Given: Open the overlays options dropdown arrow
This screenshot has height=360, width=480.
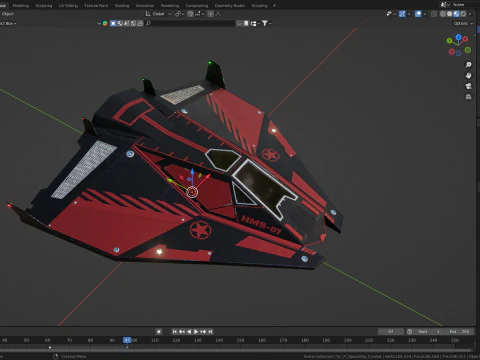Looking at the screenshot, I should pyautogui.click(x=425, y=14).
